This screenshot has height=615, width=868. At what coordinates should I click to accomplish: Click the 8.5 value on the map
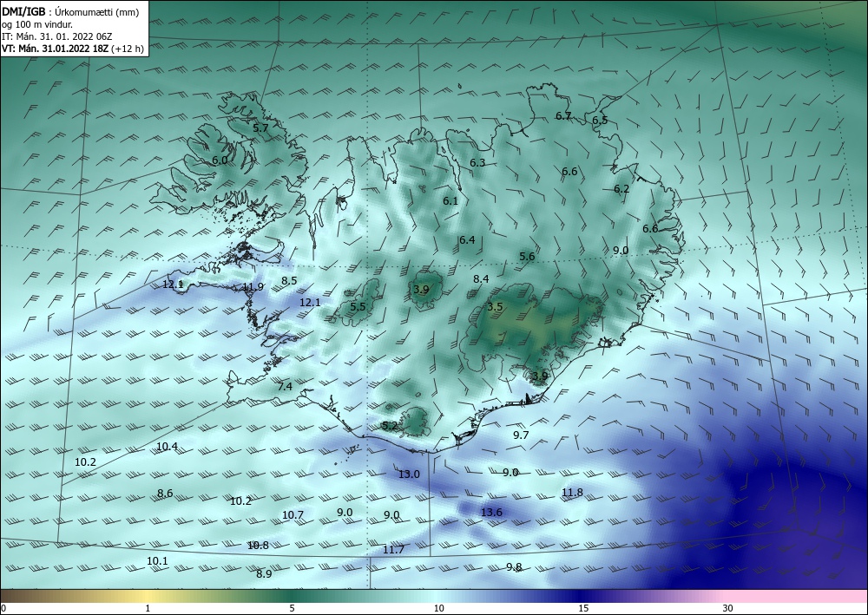pyautogui.click(x=289, y=280)
